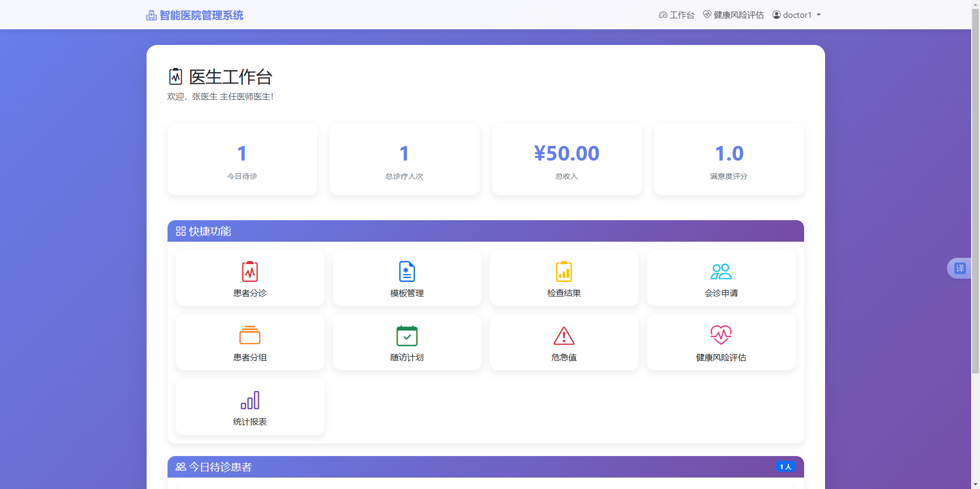Select the 危急值 critical value warning icon
The image size is (980, 489).
tap(564, 343)
